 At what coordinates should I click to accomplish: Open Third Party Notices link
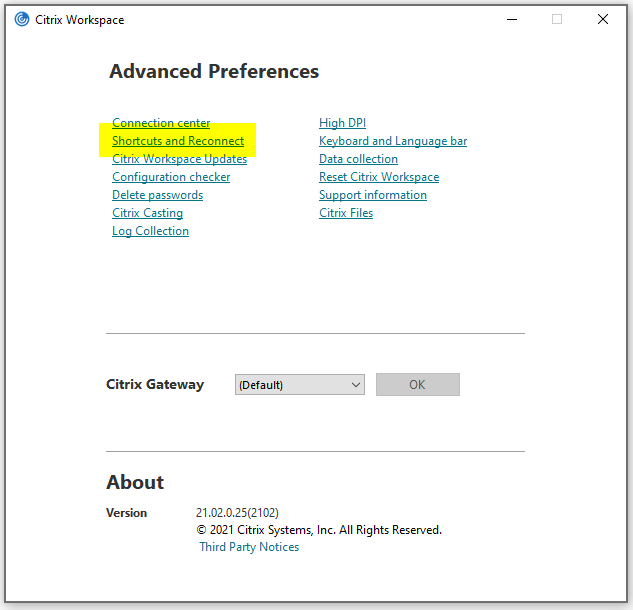tap(249, 547)
